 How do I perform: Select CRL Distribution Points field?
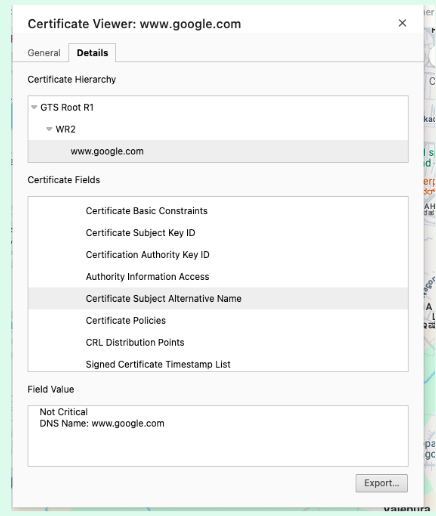[218, 342]
